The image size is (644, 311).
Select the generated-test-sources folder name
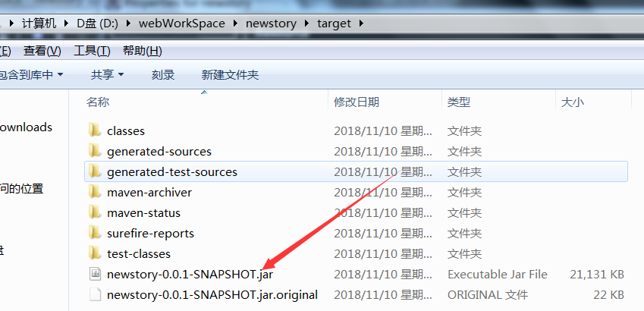click(x=172, y=171)
